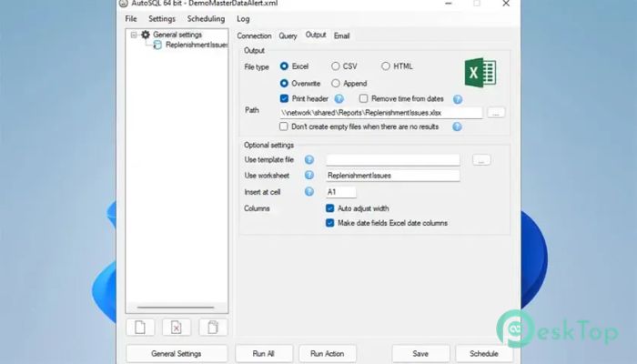Open the Settings menu
The image size is (637, 364).
click(162, 19)
